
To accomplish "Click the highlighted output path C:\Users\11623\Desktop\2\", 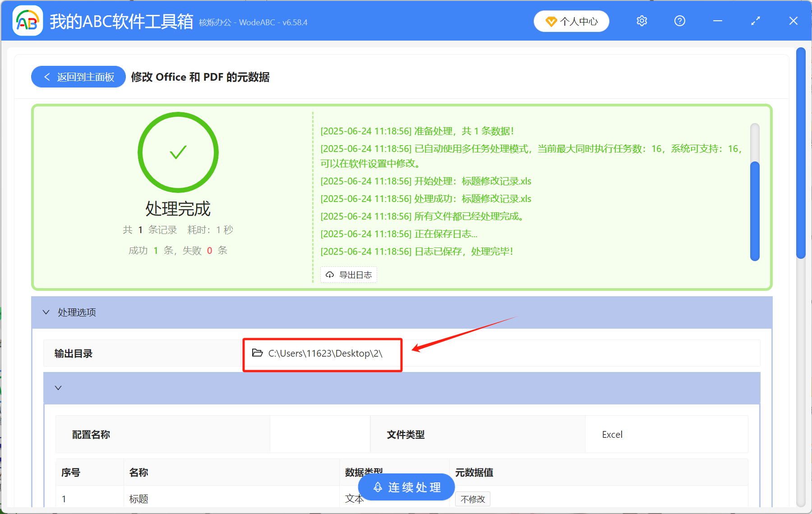I will pyautogui.click(x=325, y=353).
